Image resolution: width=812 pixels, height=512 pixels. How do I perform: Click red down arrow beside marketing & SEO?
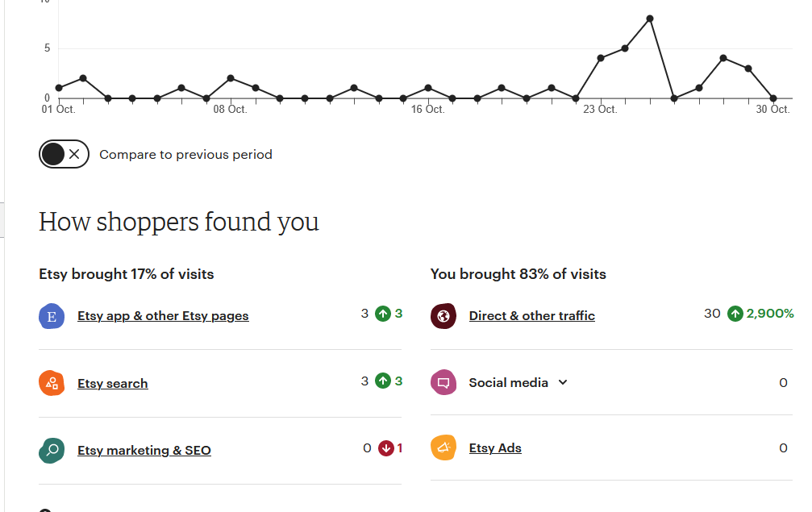pos(385,448)
